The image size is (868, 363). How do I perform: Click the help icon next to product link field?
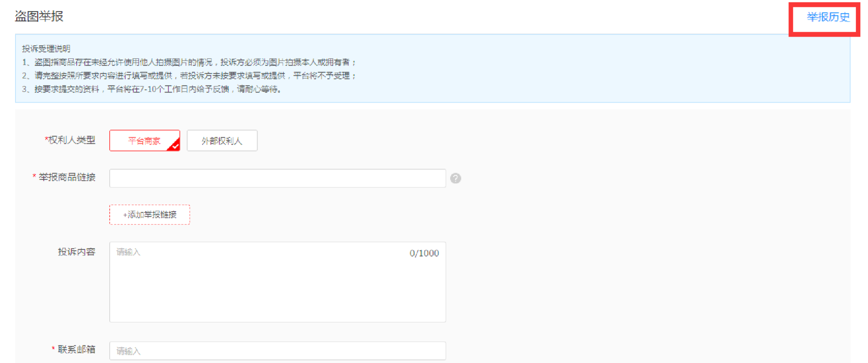tap(455, 178)
